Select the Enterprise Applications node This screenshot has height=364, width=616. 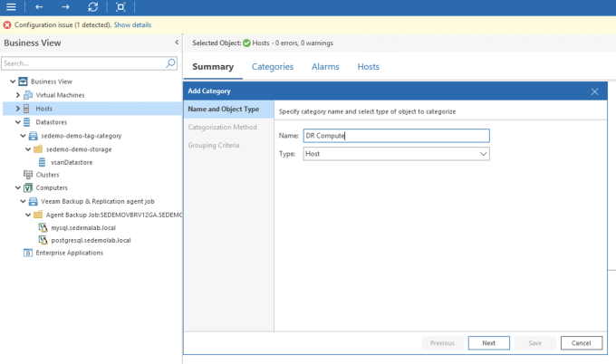point(69,253)
